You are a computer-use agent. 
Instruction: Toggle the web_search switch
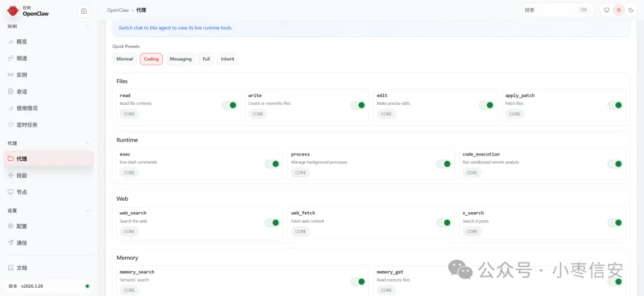272,223
